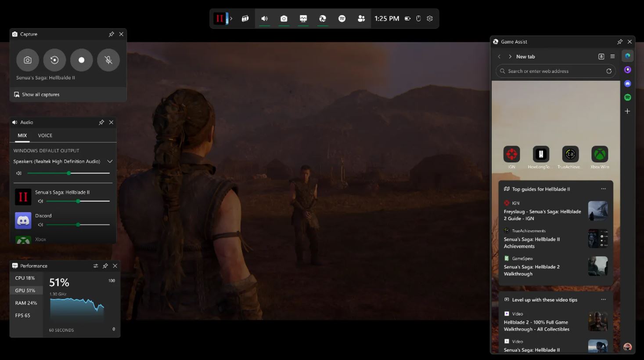Click the record last 30 seconds button
644x360 pixels.
pyautogui.click(x=54, y=60)
